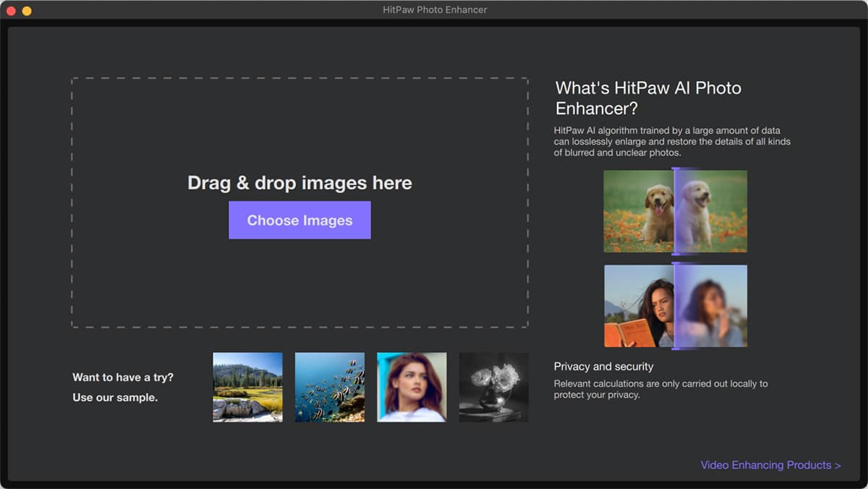
Task: Select the black-and-white flowers sample image
Action: (494, 387)
